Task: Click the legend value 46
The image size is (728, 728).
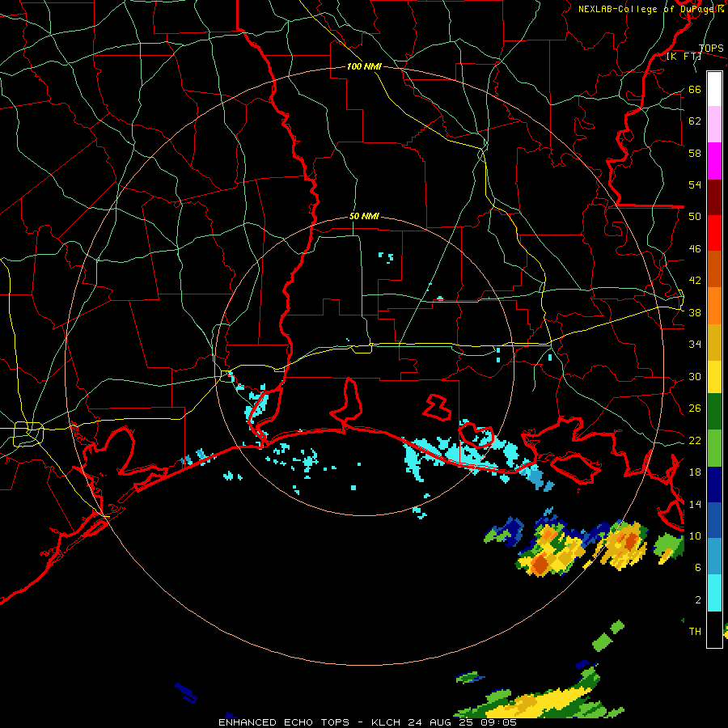Action: click(695, 249)
